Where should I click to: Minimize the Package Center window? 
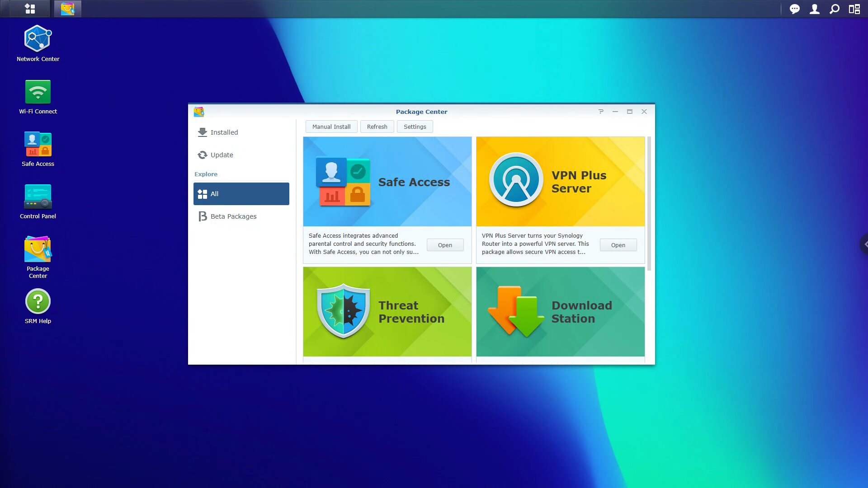click(615, 112)
